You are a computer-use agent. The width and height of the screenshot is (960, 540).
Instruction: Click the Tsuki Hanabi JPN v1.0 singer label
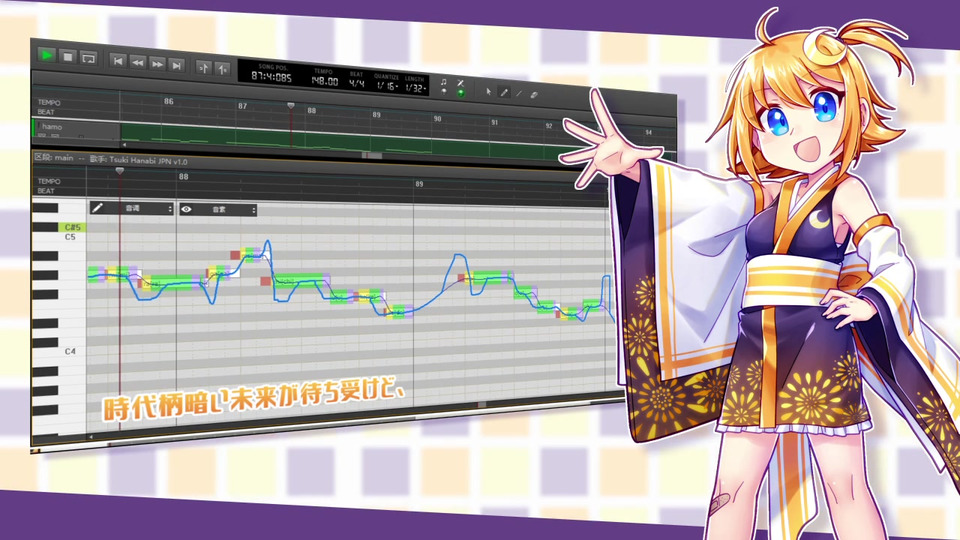click(148, 161)
